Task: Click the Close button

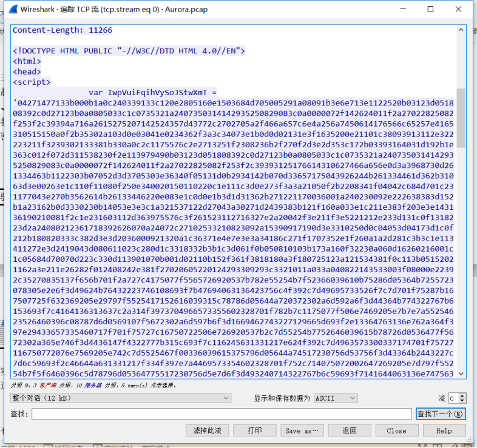Action: tap(397, 430)
